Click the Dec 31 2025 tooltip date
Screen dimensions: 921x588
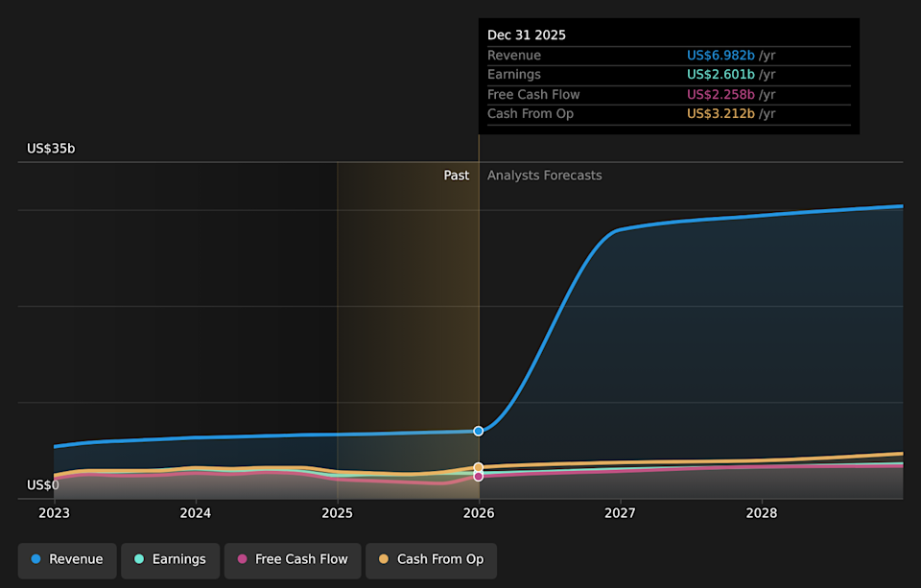pyautogui.click(x=527, y=35)
